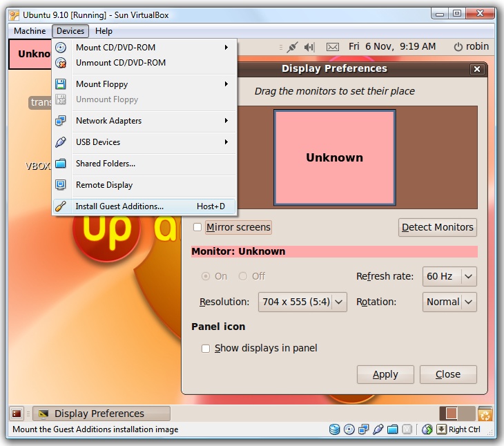This screenshot has width=504, height=446.
Task: Click the Remote Display monitor icon in menu
Action: click(x=61, y=185)
